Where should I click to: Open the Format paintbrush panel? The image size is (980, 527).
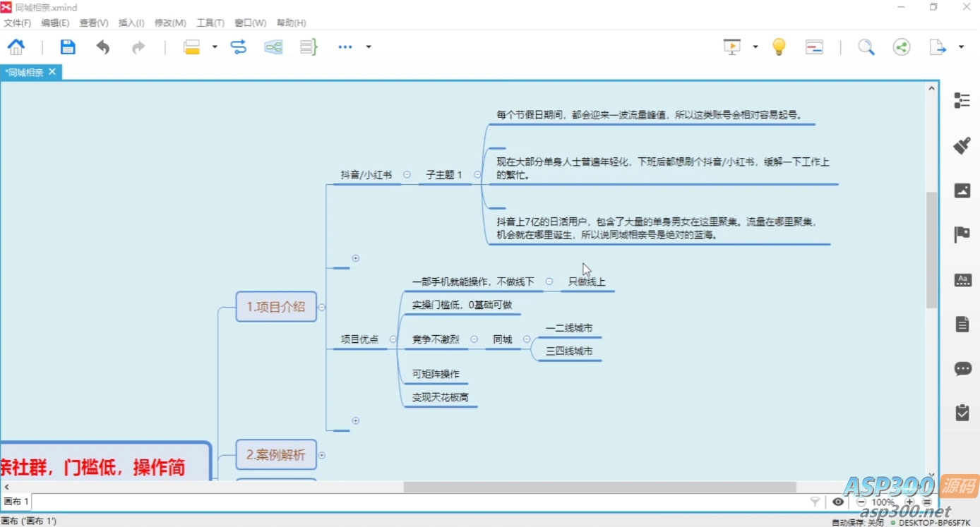962,145
